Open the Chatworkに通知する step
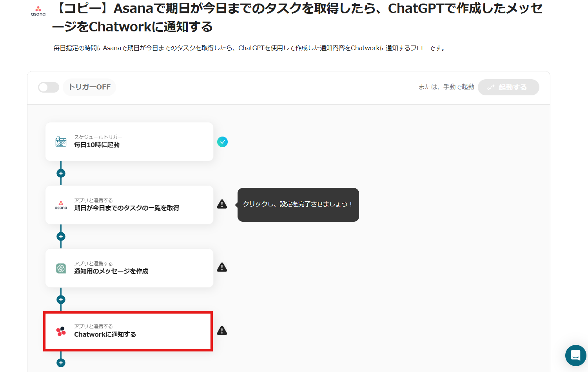 coord(128,331)
